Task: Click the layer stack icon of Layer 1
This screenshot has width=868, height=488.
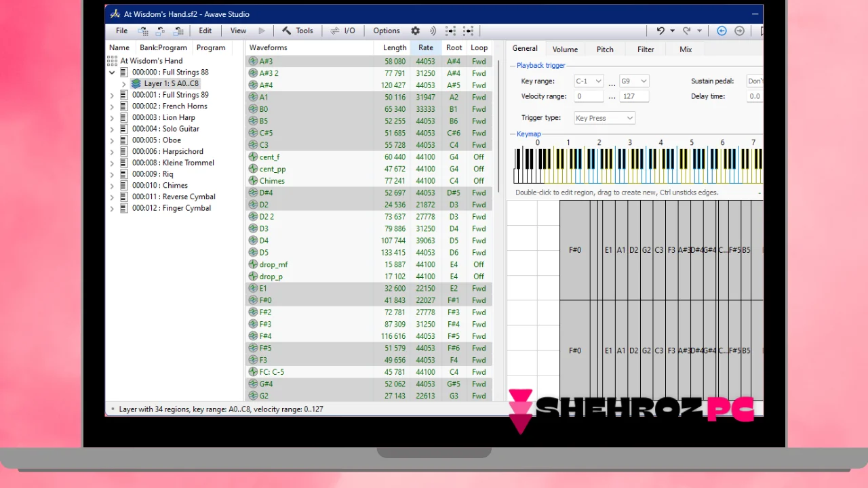Action: tap(136, 83)
